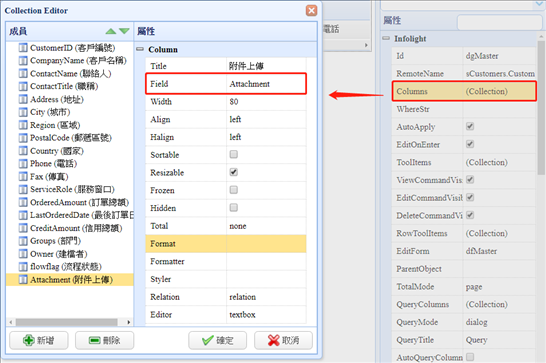This screenshot has width=546, height=363.
Task: Click the member list horizontal scrollbar thumb
Action: coord(67,322)
